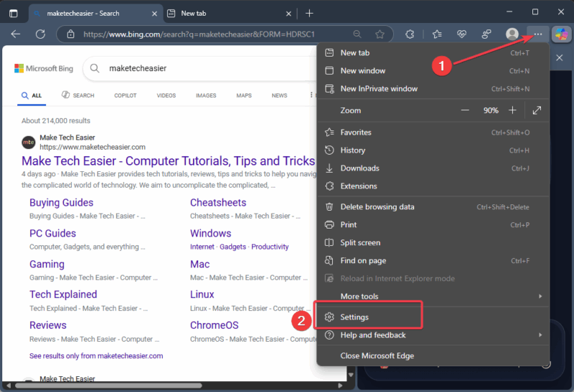Click the profile avatar icon
574x392 pixels.
[512, 34]
